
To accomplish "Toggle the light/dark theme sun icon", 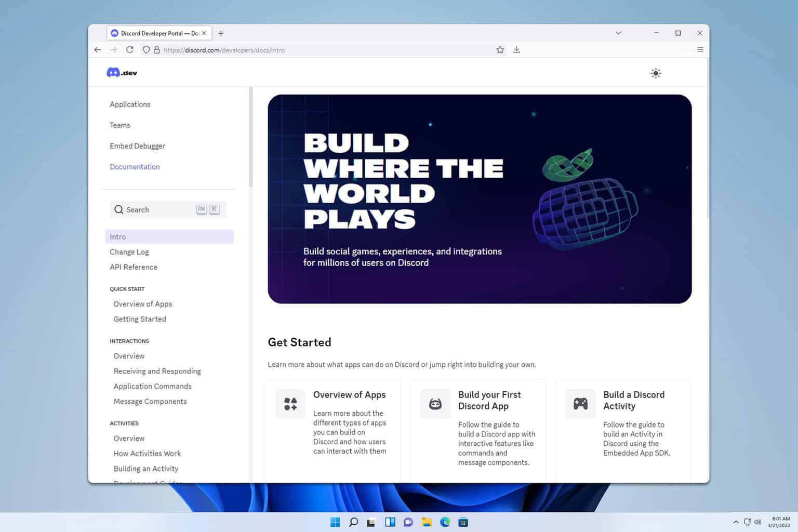I will [656, 73].
